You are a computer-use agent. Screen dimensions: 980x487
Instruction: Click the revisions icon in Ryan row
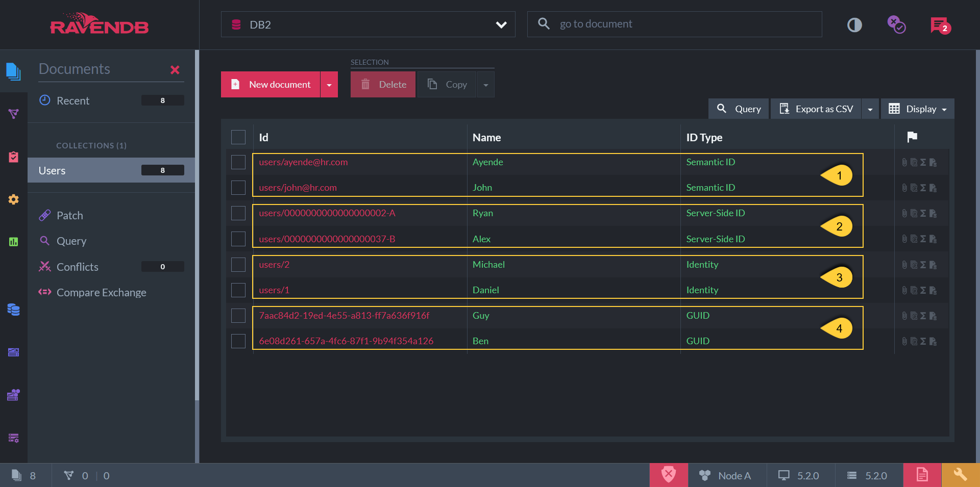[x=914, y=213]
